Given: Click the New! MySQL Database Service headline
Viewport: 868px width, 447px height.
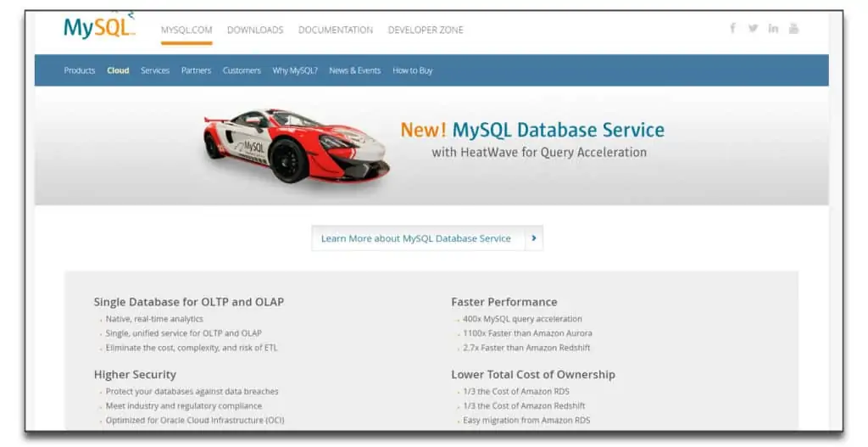Looking at the screenshot, I should click(532, 130).
